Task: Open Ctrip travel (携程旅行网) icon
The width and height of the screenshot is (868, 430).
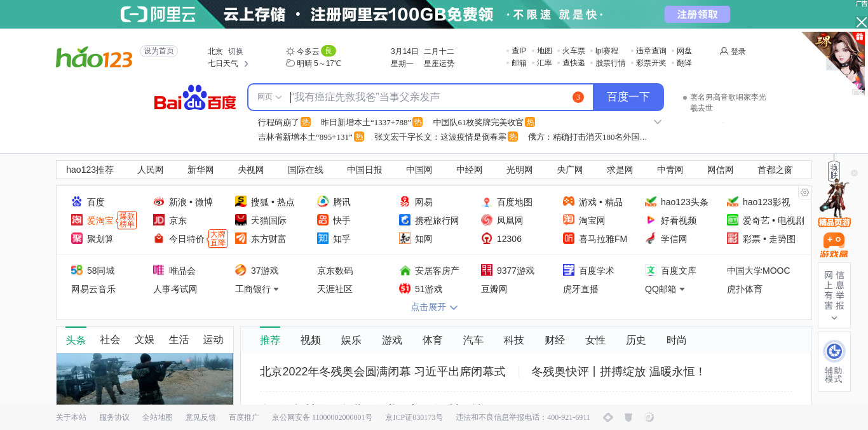Action: pos(405,220)
